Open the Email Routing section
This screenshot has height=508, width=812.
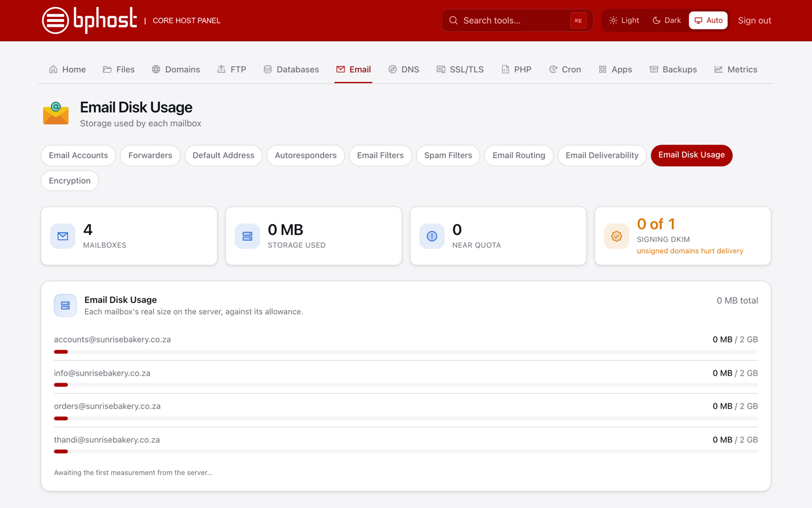pos(519,156)
